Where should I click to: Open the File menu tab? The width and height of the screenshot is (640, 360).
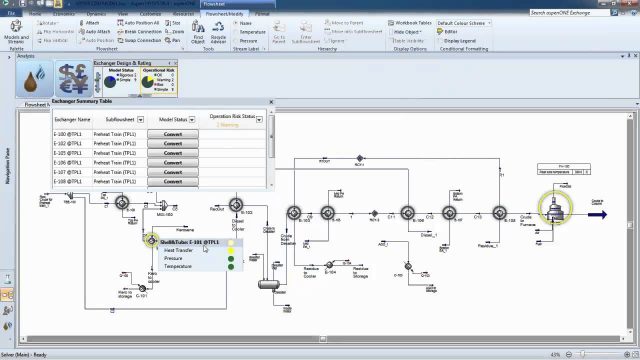[11, 13]
